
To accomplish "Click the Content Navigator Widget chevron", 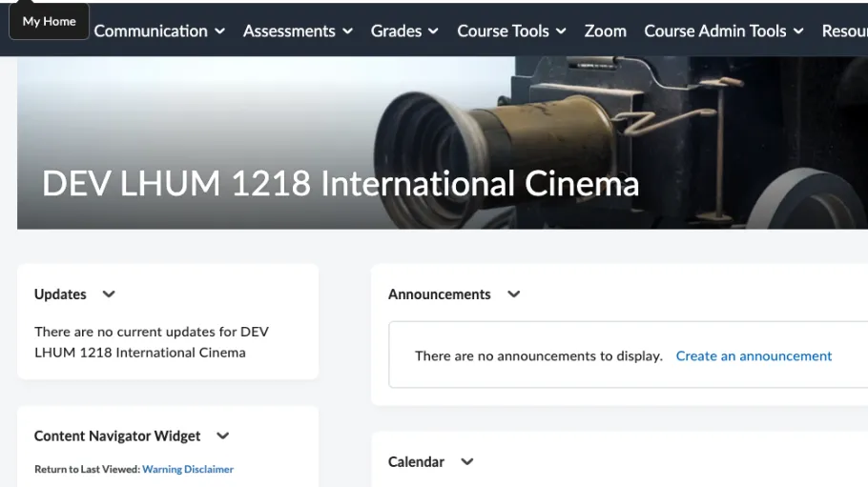I will point(223,436).
